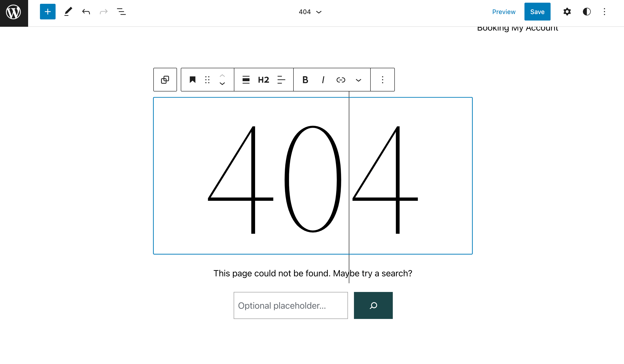Click the Undo arrow
This screenshot has width=624, height=364.
click(x=86, y=12)
